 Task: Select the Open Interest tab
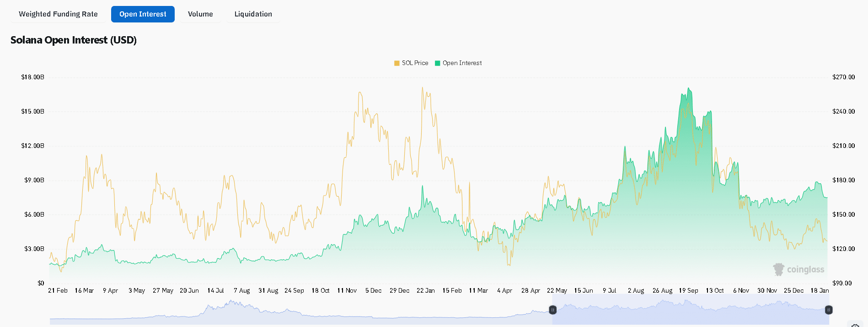click(143, 14)
